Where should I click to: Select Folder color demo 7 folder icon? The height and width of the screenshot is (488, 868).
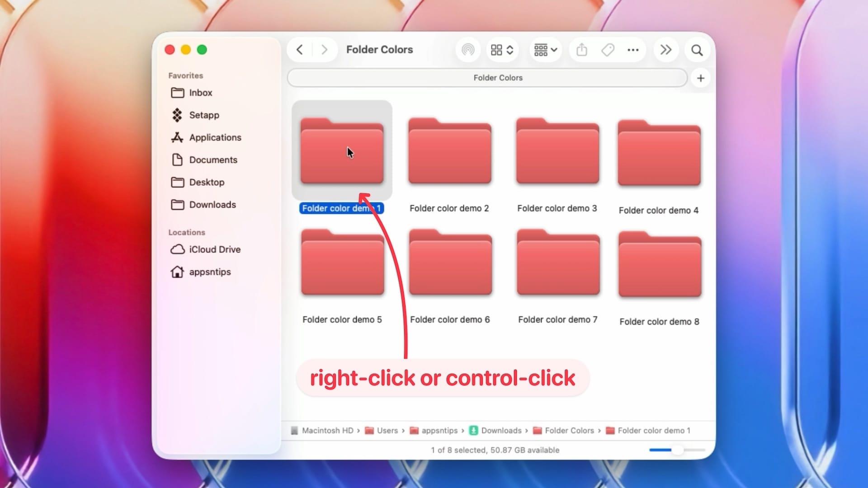[558, 262]
